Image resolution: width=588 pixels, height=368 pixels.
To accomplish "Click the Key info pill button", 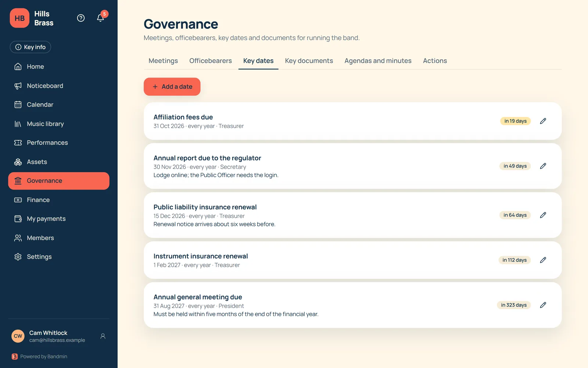I will 31,47.
